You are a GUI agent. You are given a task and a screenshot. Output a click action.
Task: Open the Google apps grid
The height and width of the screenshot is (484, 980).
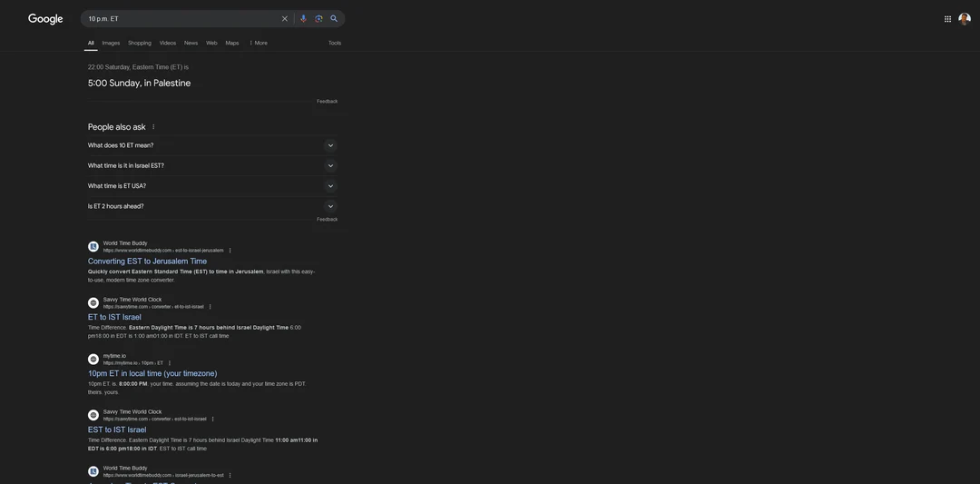coord(947,19)
